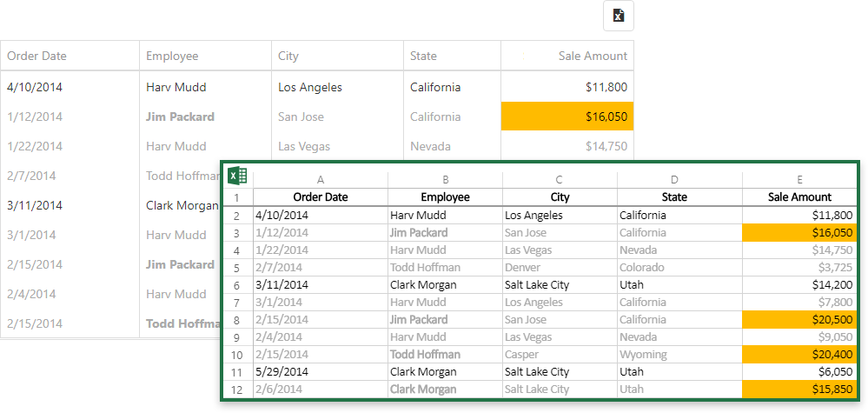
Task: Select the $15,850 highlighted cell
Action: tap(799, 390)
